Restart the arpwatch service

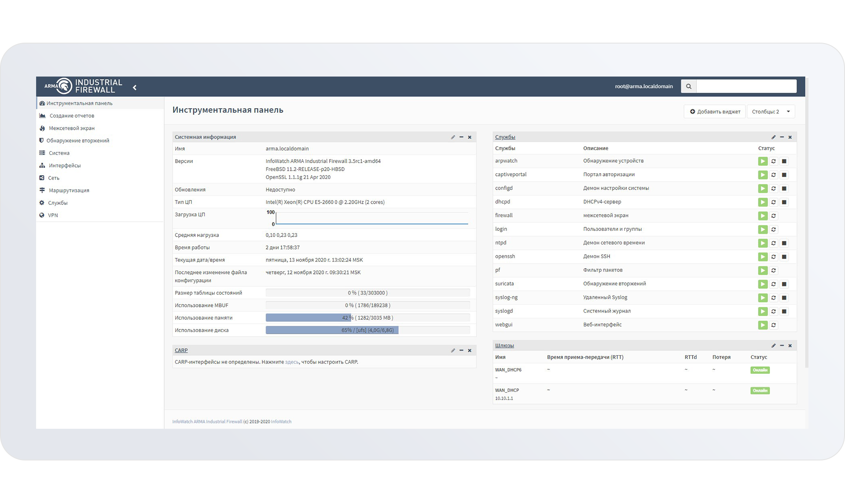(x=773, y=161)
